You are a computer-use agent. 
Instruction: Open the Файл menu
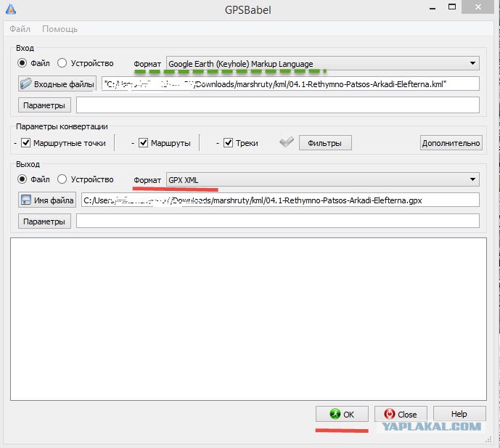click(20, 29)
